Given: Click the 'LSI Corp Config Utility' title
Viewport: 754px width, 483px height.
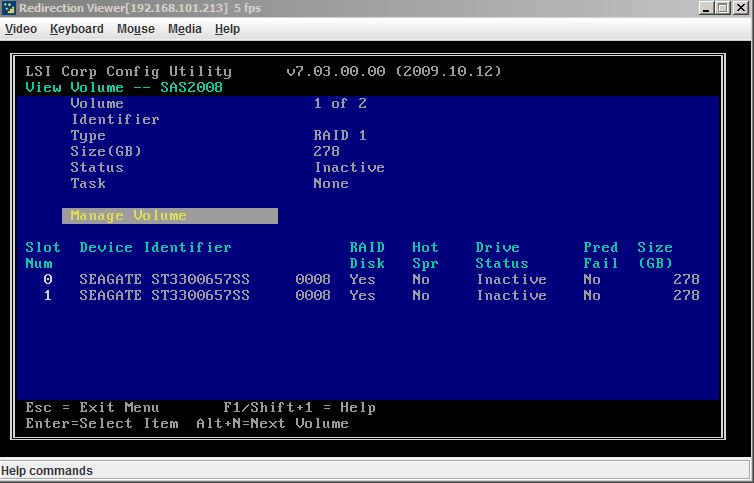Looking at the screenshot, I should (x=129, y=72).
